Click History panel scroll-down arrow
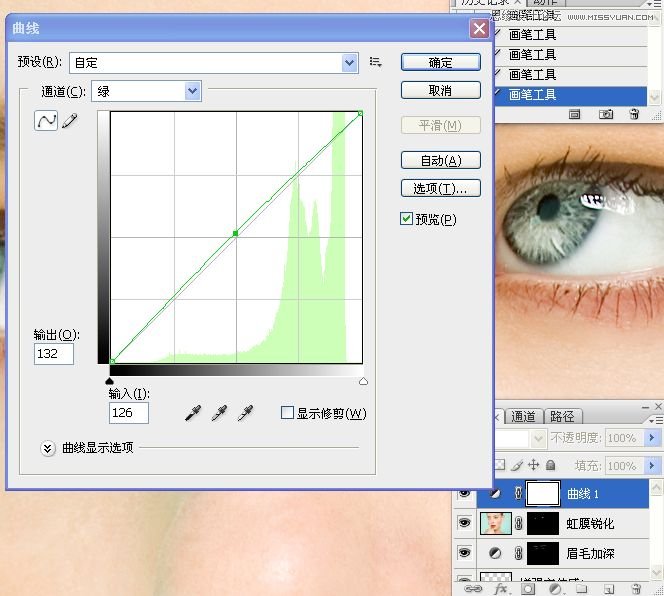This screenshot has width=664, height=596. point(654,98)
